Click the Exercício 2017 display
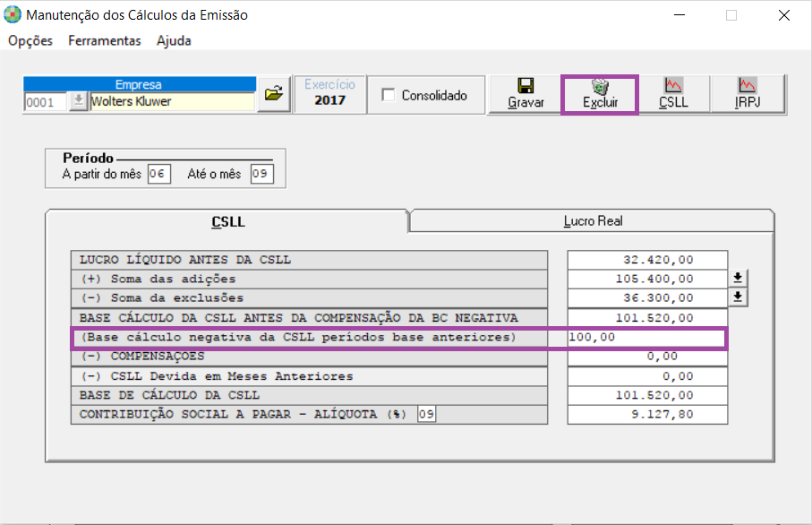This screenshot has height=525, width=812. pos(329,93)
